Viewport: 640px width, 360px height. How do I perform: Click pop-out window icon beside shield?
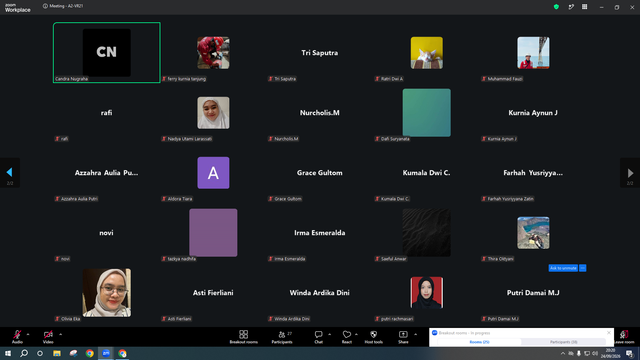tap(571, 7)
